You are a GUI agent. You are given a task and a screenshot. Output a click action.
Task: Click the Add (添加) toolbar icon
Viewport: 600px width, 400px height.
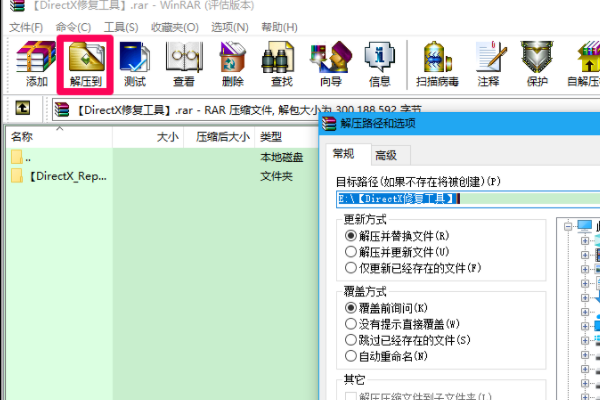pos(36,64)
